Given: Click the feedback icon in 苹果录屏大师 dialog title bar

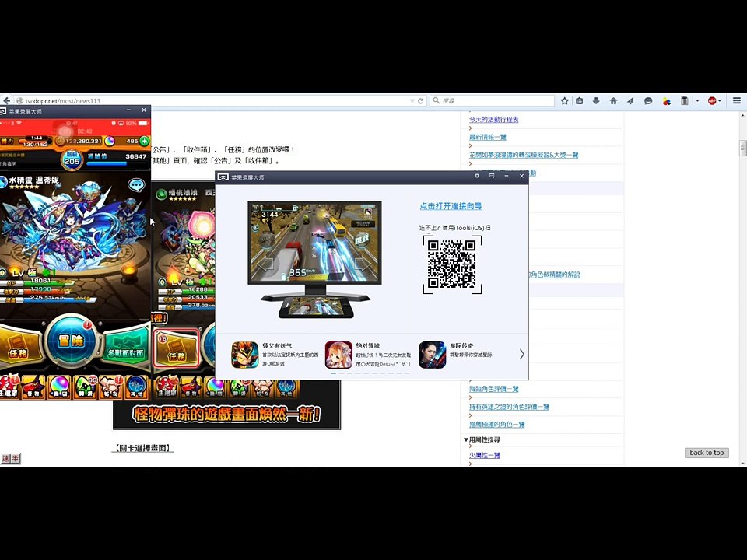Looking at the screenshot, I should click(x=492, y=177).
